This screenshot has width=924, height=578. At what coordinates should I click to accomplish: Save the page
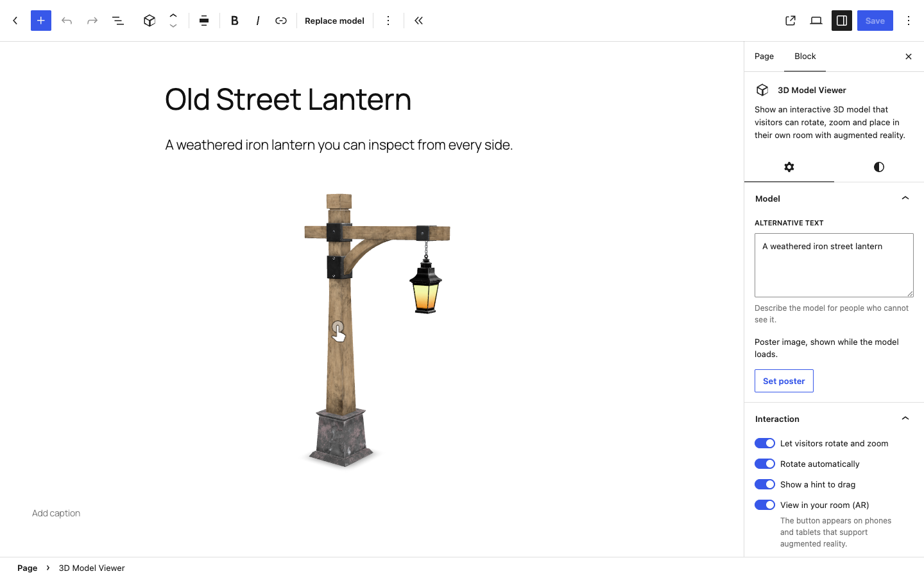875,21
